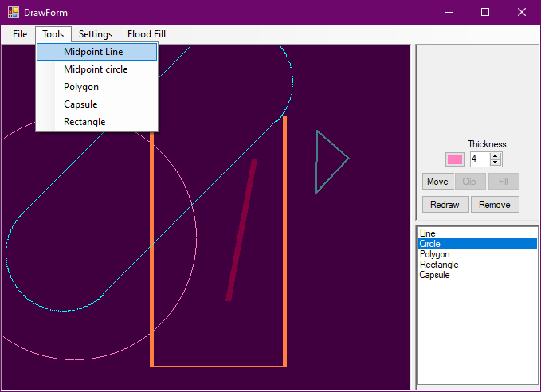Screen dimensions: 541x392
Task: Open the Flood Fill menu
Action: coord(147,34)
